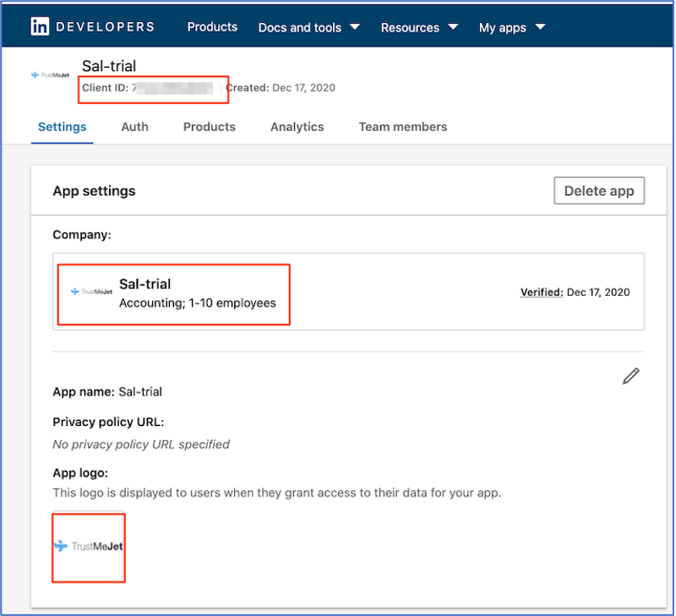Click the logo description sentence
676x616 pixels.
coord(277,493)
